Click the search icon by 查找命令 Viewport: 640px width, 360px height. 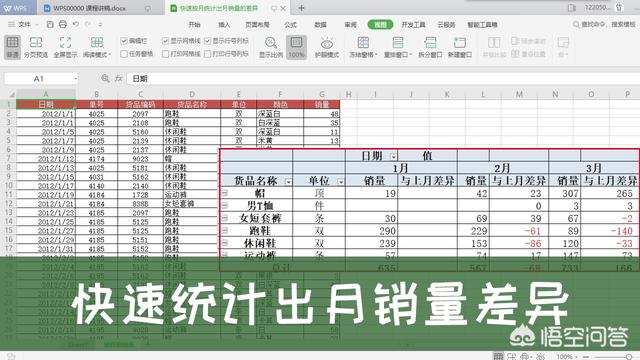pos(576,24)
